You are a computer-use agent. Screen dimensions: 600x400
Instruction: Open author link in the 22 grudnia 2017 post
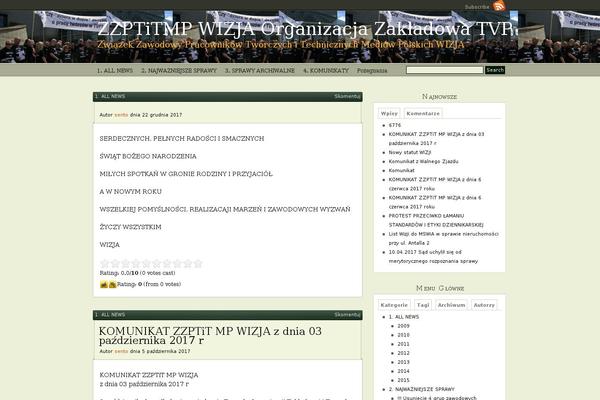[x=121, y=115]
